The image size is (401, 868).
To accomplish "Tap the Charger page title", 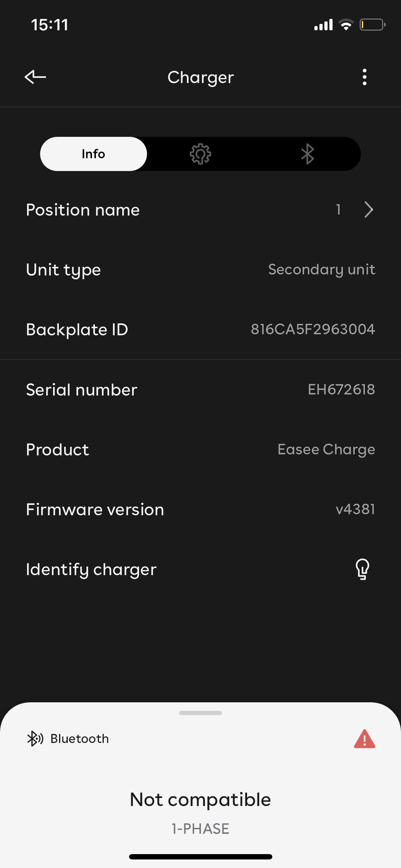I will click(200, 77).
